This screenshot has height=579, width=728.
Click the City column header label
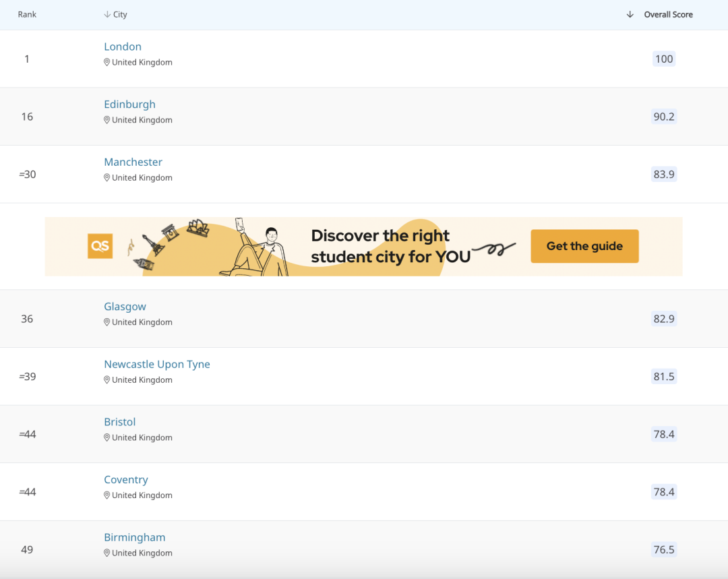[x=120, y=14]
